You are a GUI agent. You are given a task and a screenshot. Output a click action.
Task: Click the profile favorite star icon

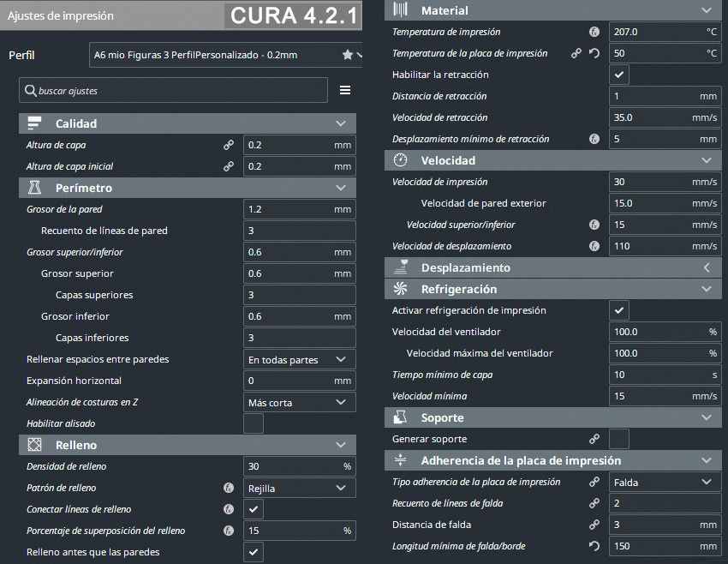tap(347, 55)
